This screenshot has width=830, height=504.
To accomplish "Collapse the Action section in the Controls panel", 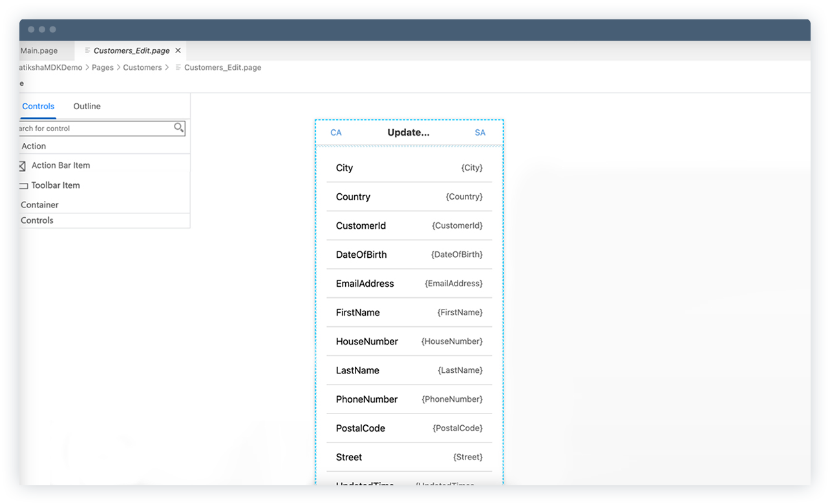I will click(x=33, y=146).
